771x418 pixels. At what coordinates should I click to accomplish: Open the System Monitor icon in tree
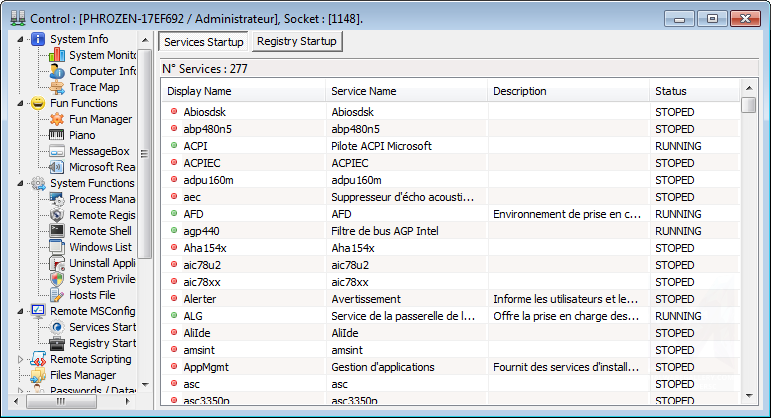57,55
